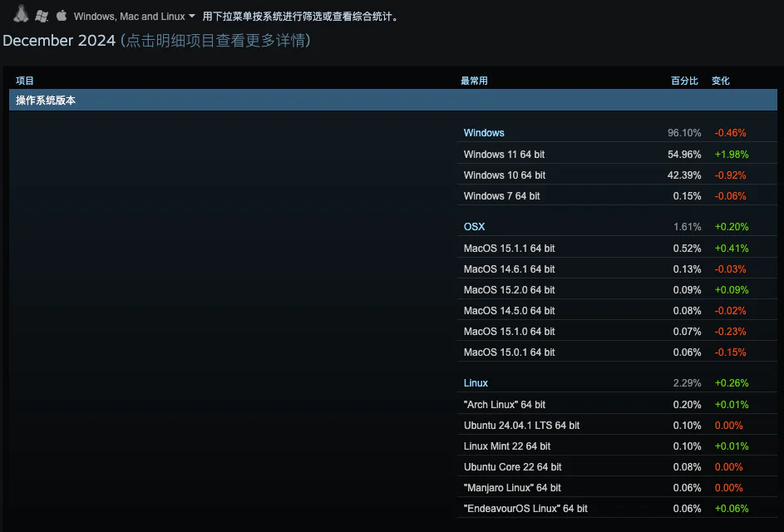This screenshot has width=784, height=532.
Task: Click the Apple logo icon
Action: pos(62,16)
